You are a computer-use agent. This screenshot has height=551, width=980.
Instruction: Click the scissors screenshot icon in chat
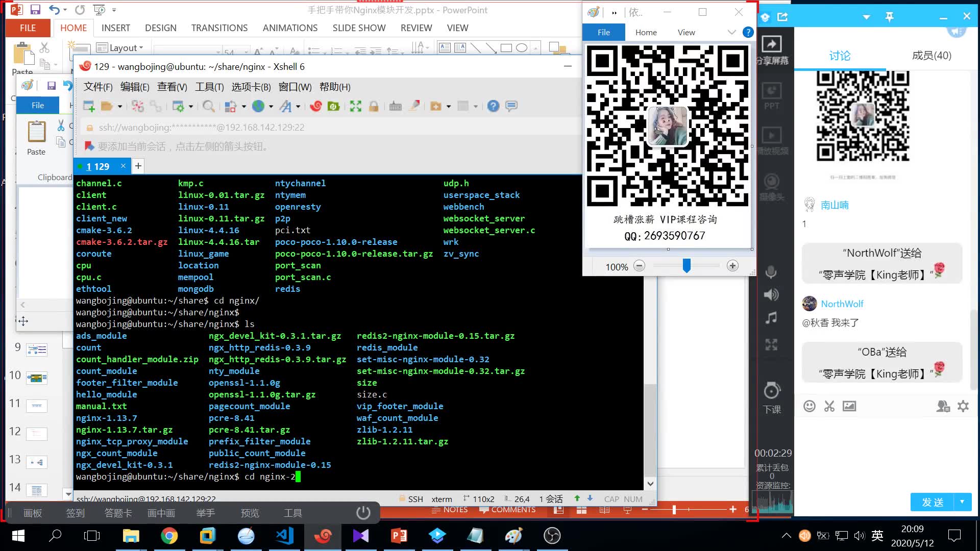[x=829, y=406]
